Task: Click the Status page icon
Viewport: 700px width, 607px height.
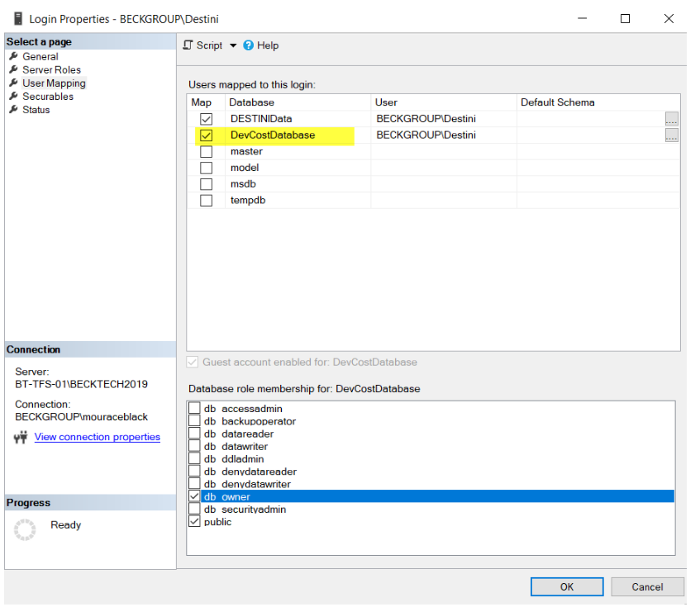Action: [15, 109]
